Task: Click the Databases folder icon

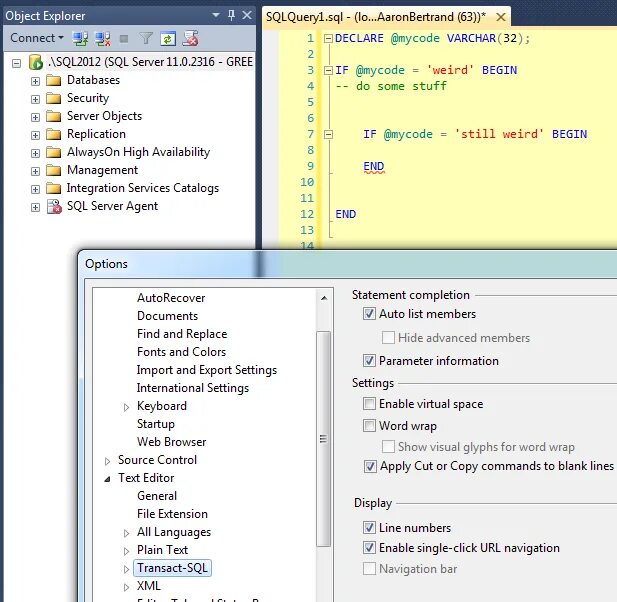Action: click(54, 80)
